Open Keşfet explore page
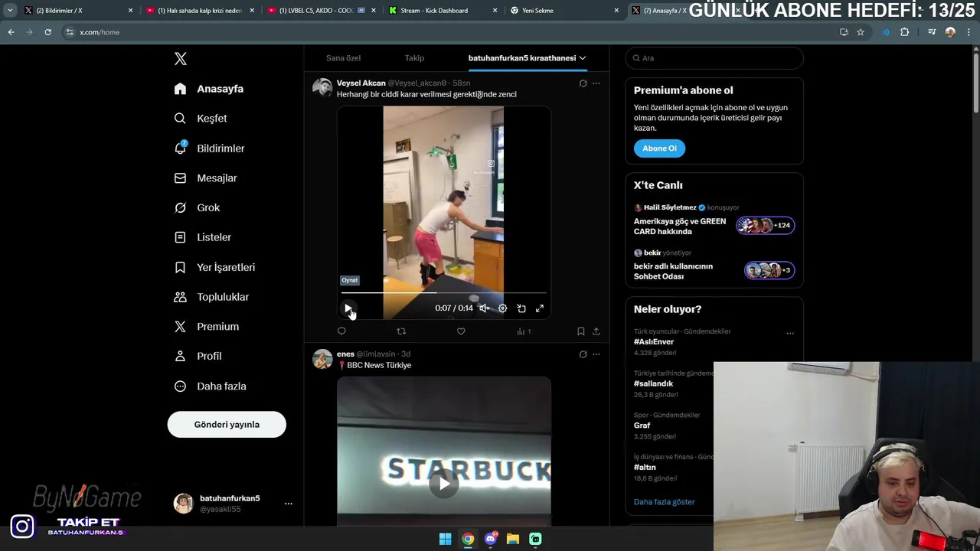 (x=201, y=119)
